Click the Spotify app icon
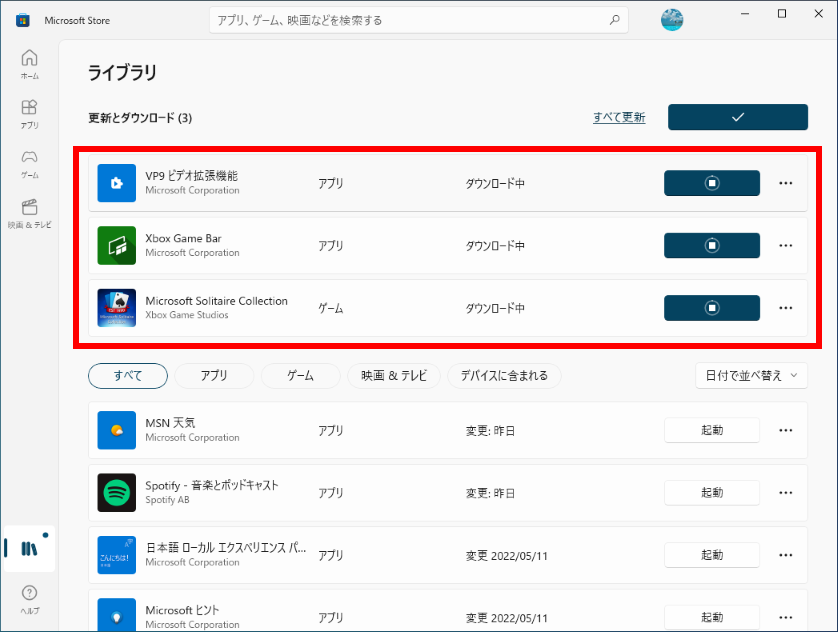 (117, 493)
